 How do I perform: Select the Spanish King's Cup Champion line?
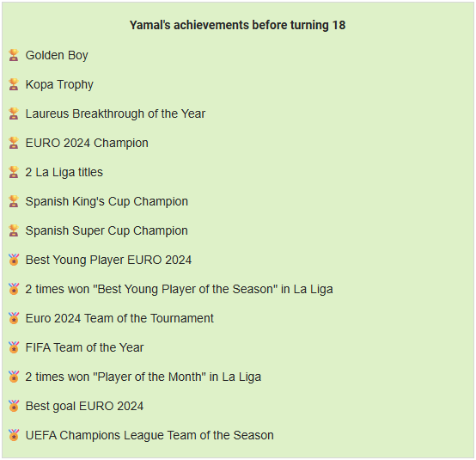(107, 202)
